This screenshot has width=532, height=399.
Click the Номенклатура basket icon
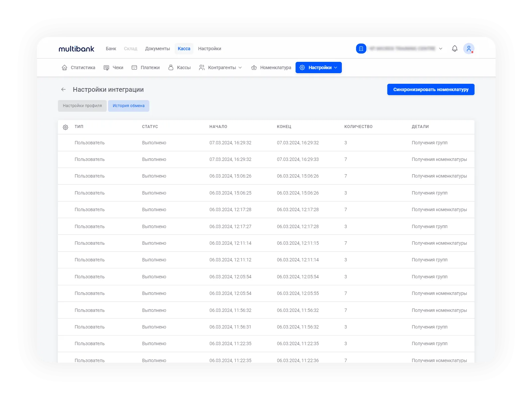(x=254, y=67)
